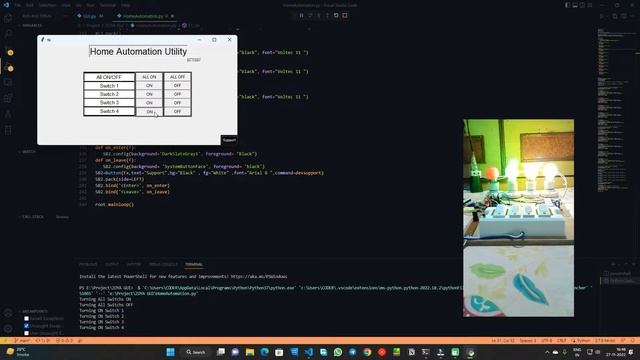
Task: Expand the Watch section in debug sidebar
Action: tap(29, 152)
